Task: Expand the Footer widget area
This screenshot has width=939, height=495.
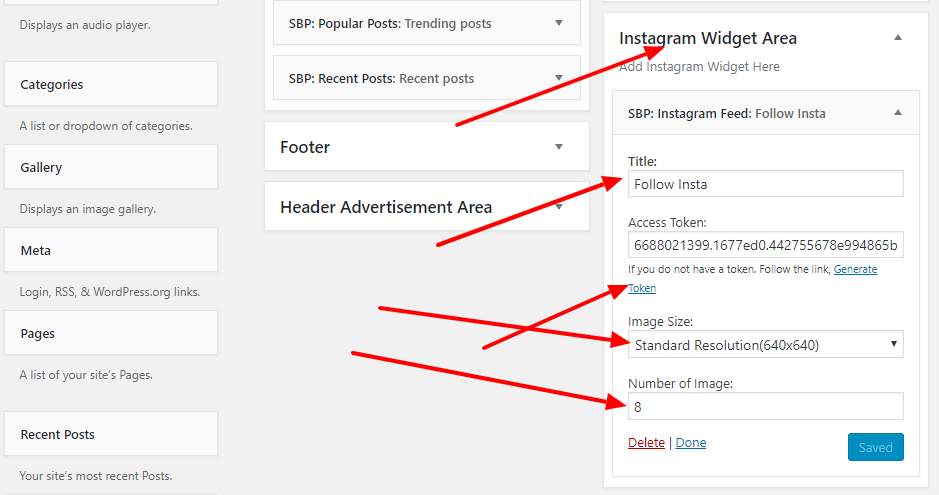Action: click(x=559, y=147)
